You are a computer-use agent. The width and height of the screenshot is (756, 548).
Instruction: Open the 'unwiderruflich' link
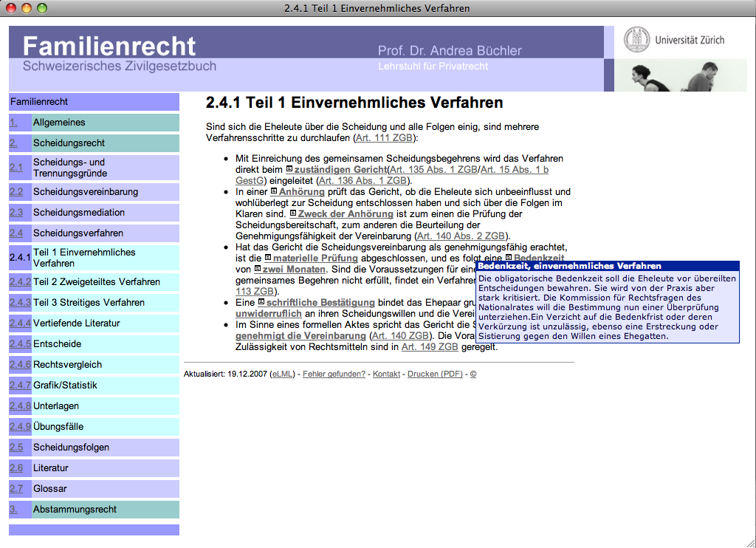[269, 314]
